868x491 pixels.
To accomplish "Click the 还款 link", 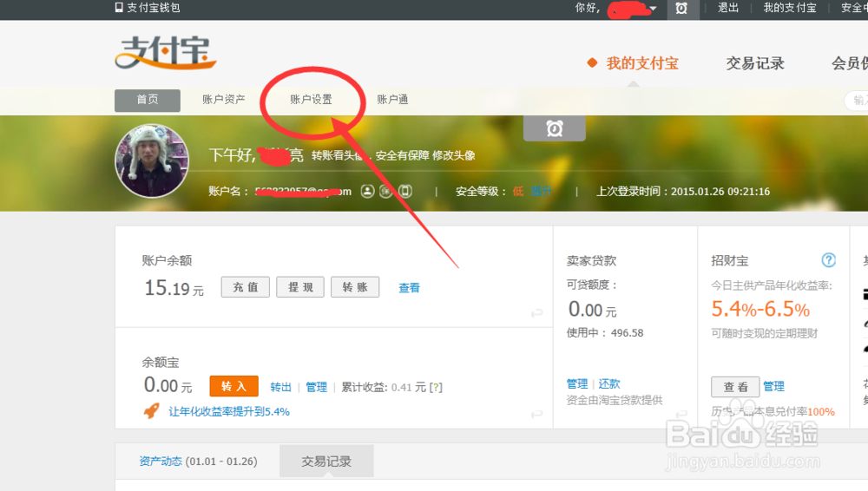I will pos(609,383).
